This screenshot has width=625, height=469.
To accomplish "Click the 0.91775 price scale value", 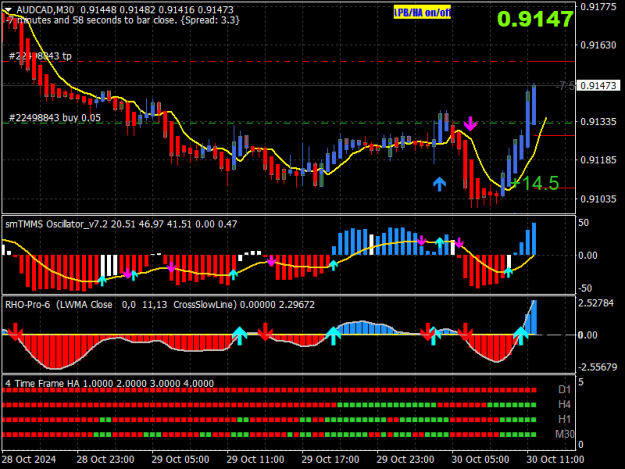I will (x=598, y=7).
